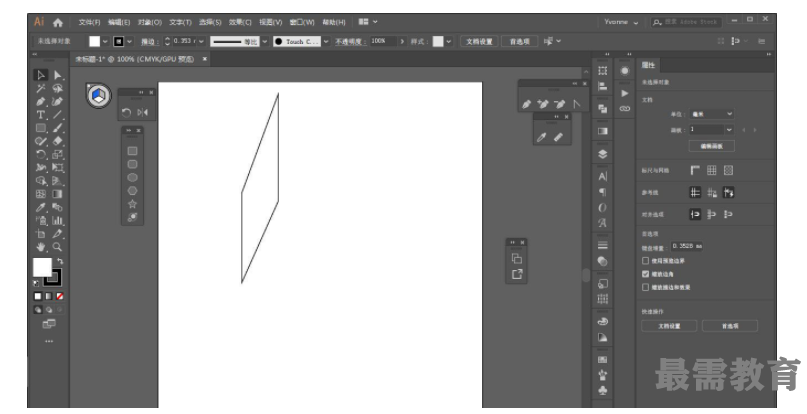The width and height of the screenshot is (807, 414).
Task: Select the Zoom magnifier tool
Action: [58, 247]
